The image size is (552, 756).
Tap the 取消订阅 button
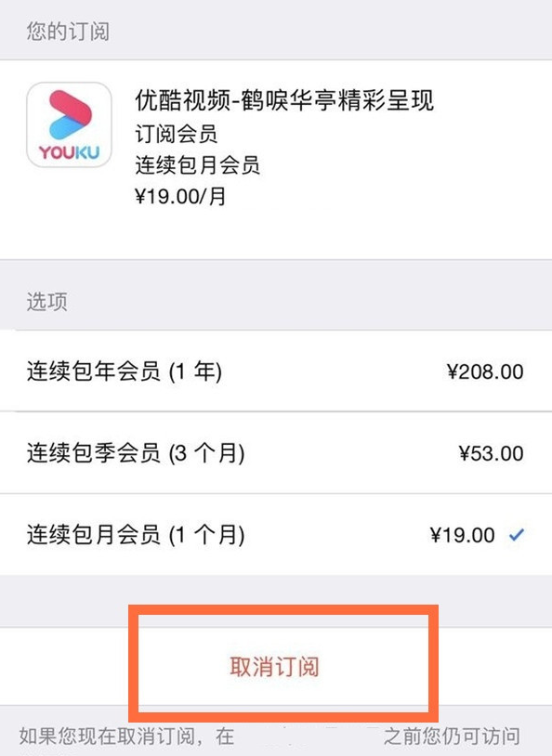coord(276,666)
